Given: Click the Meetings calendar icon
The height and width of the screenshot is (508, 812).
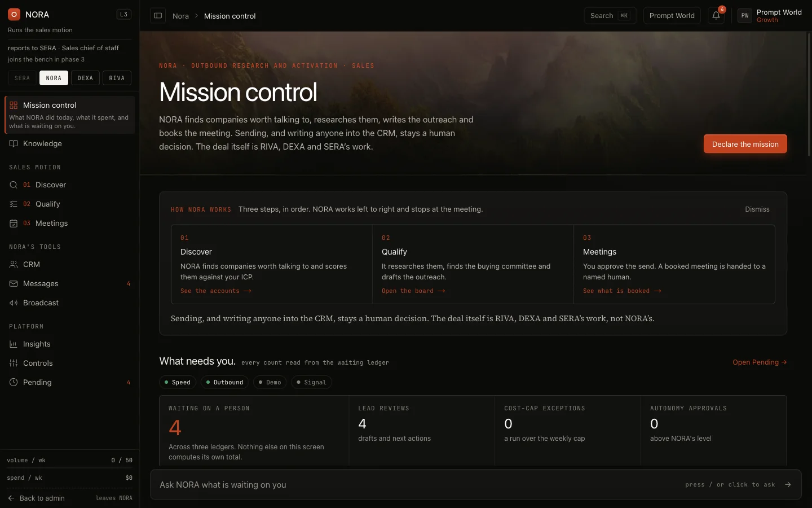Looking at the screenshot, I should coord(14,223).
